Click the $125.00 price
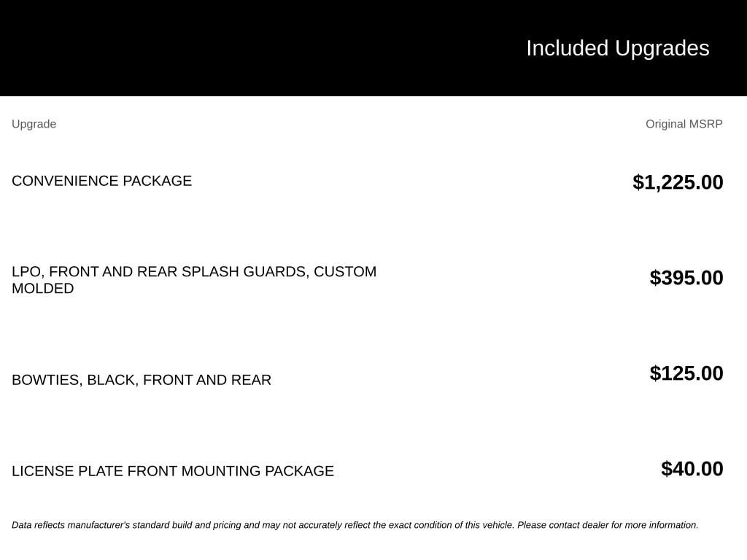The height and width of the screenshot is (560, 747). [x=686, y=373]
